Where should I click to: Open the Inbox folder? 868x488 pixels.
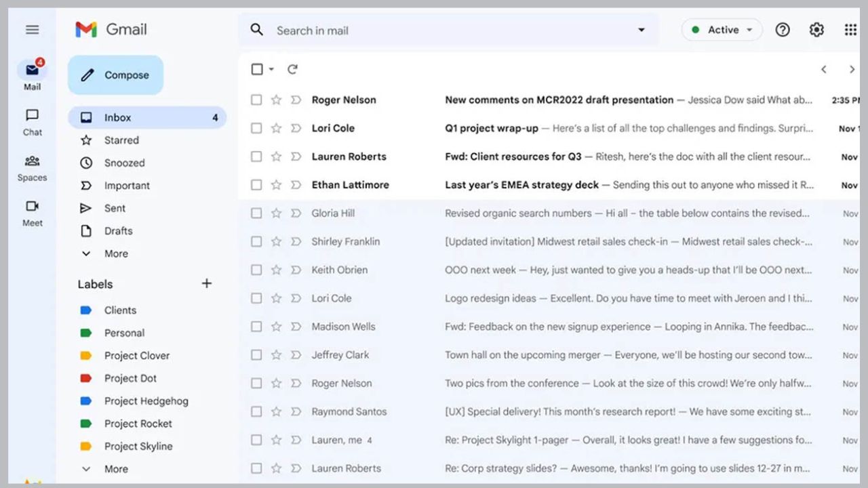147,117
